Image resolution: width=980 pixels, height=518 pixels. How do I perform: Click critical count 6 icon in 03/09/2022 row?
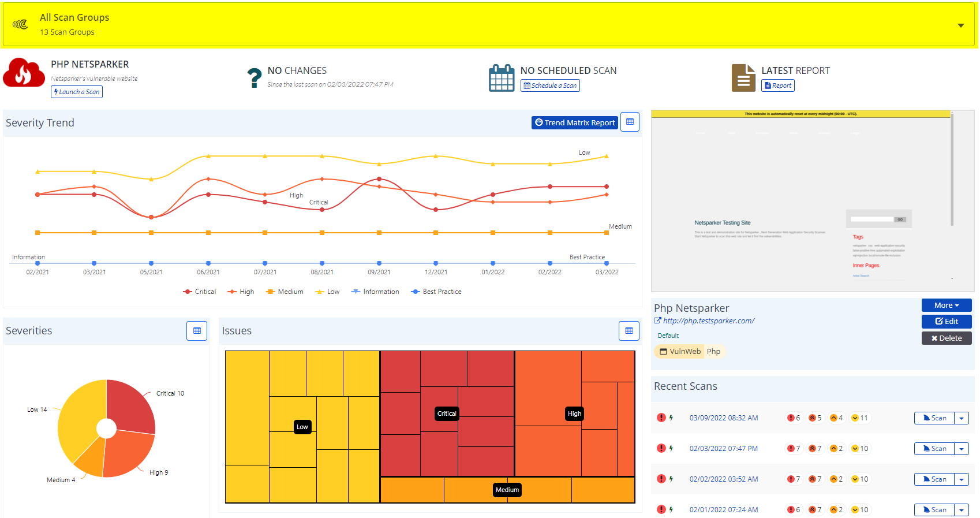(791, 418)
